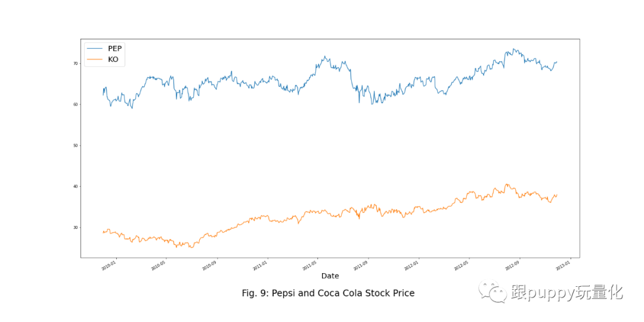Click the 2011-01 date tick label
The image size is (644, 322).
tap(259, 264)
